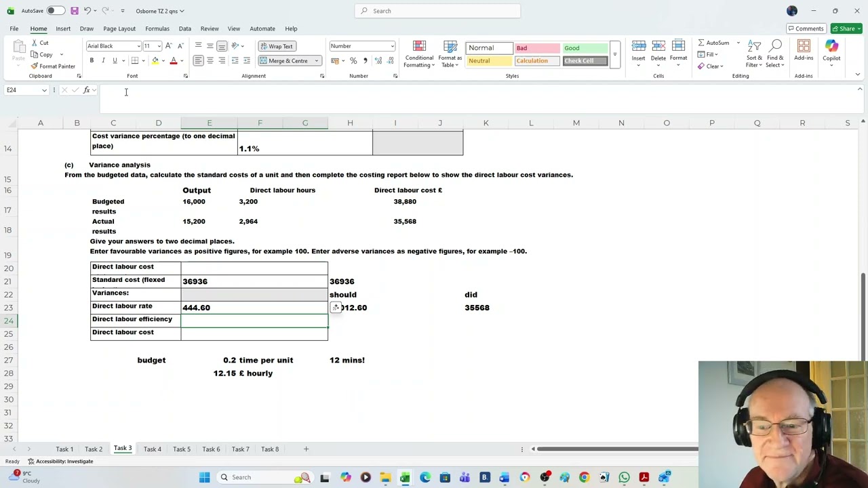Image resolution: width=868 pixels, height=488 pixels.
Task: Click Accessibility: Investigate in status bar
Action: 60,461
